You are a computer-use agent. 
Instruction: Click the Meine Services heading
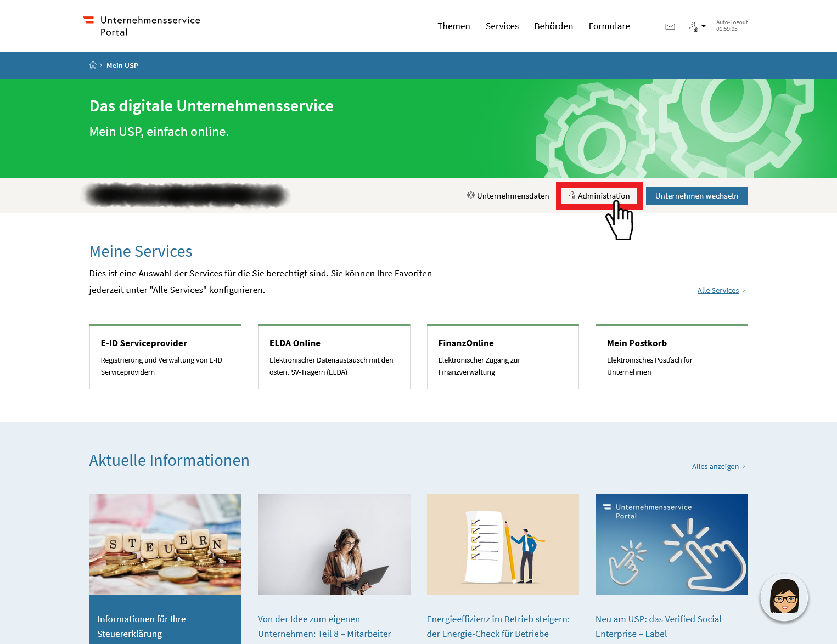pos(141,251)
